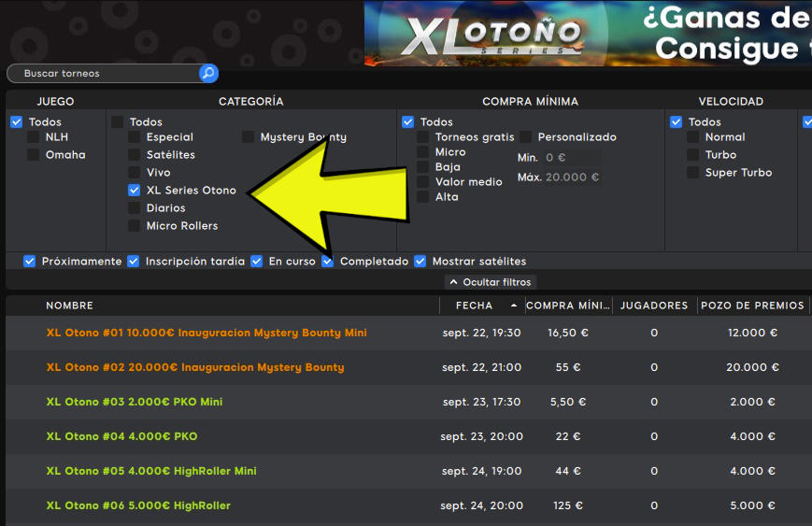
Task: Check the Torneos gratis filter
Action: coord(423,137)
